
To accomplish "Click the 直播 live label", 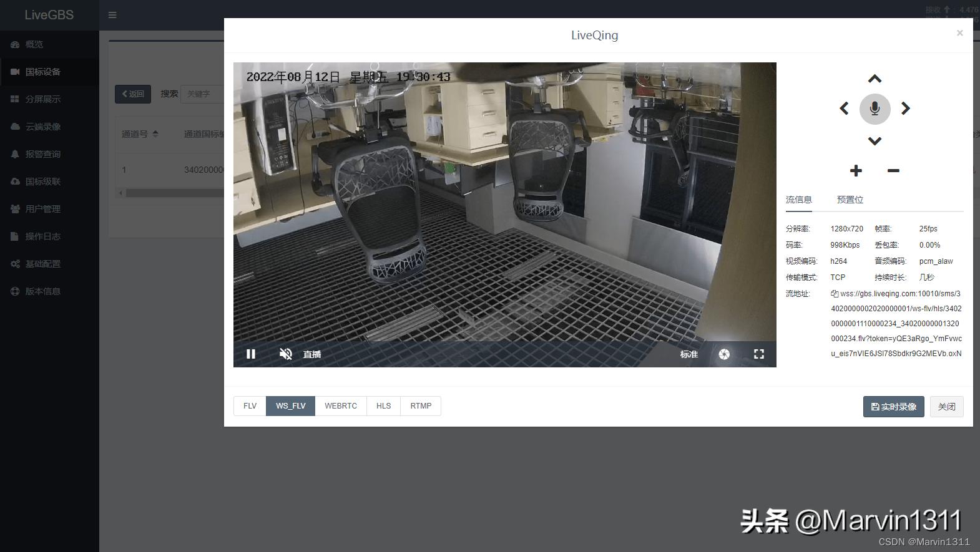I will (312, 354).
